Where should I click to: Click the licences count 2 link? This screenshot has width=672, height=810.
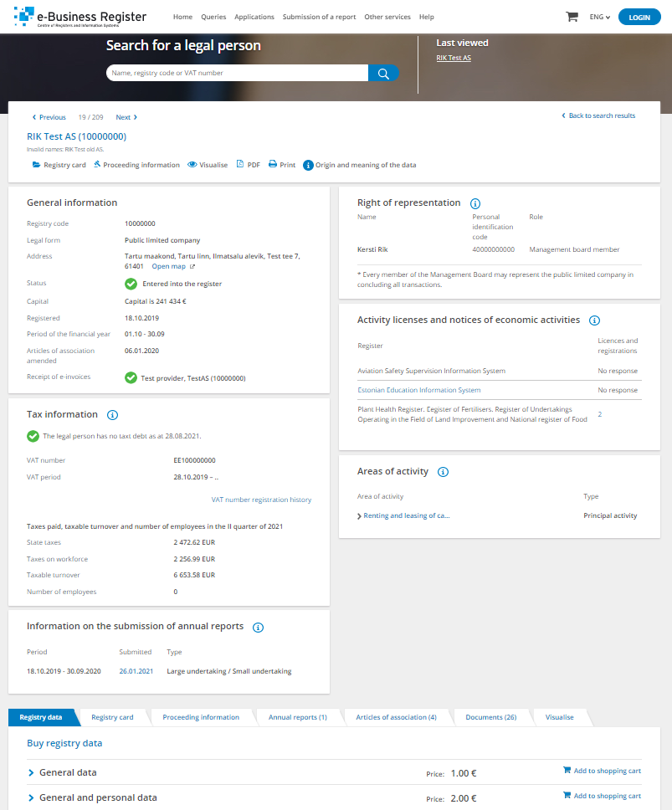[x=600, y=414]
